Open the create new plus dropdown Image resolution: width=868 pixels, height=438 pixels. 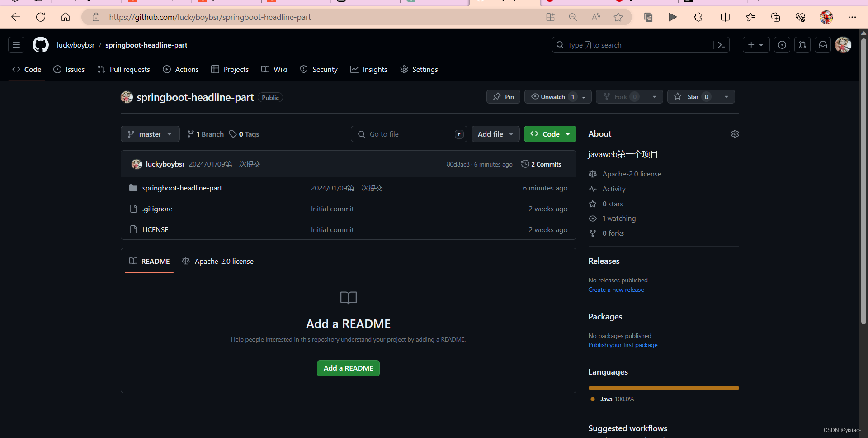(x=756, y=45)
